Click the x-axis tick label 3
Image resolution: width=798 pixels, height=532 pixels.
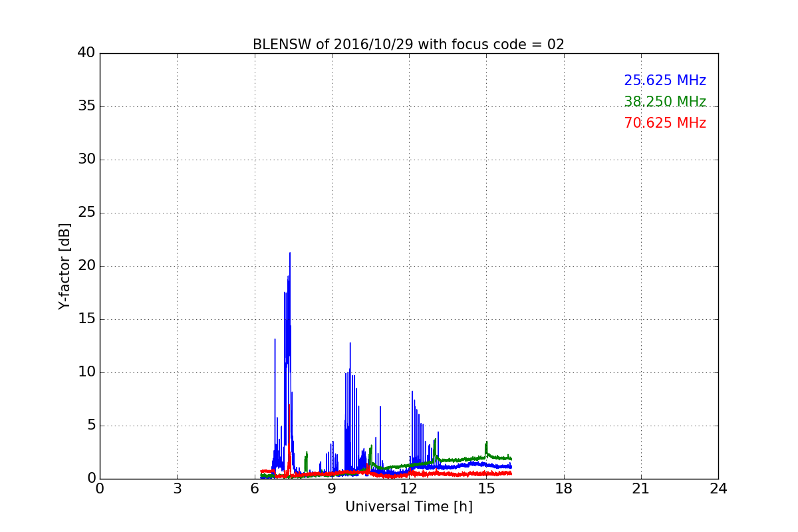click(x=177, y=489)
